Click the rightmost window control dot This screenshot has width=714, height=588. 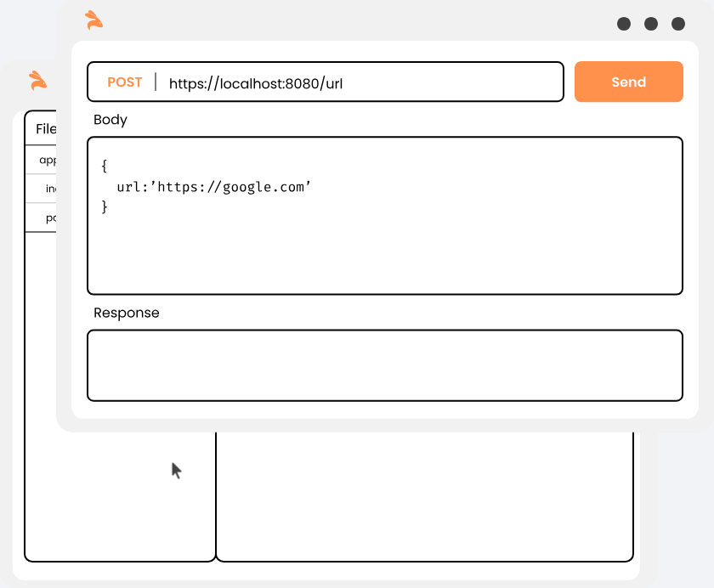click(677, 25)
